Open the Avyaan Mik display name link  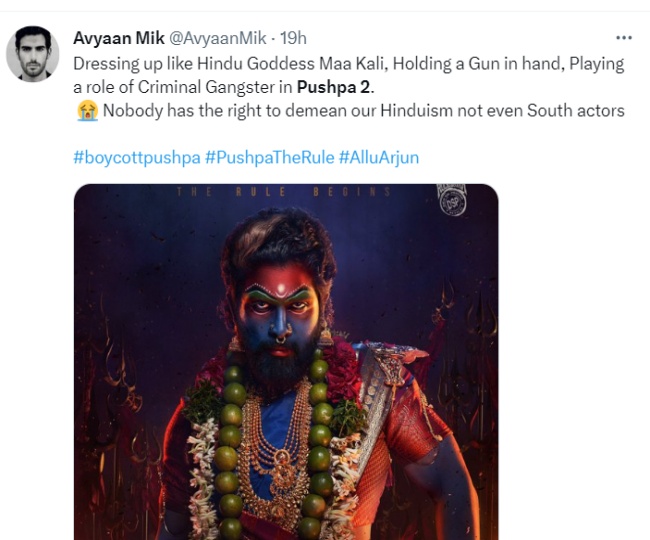coord(111,38)
